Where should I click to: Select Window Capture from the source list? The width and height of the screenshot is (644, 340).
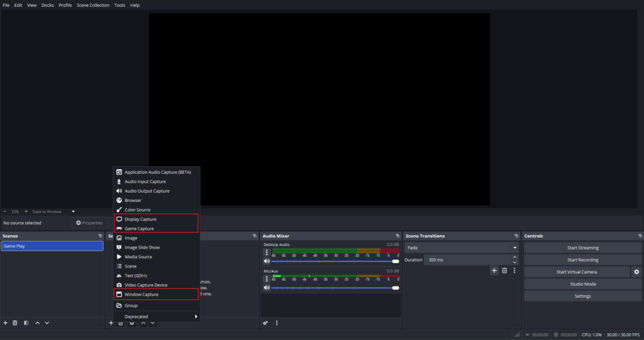click(157, 295)
